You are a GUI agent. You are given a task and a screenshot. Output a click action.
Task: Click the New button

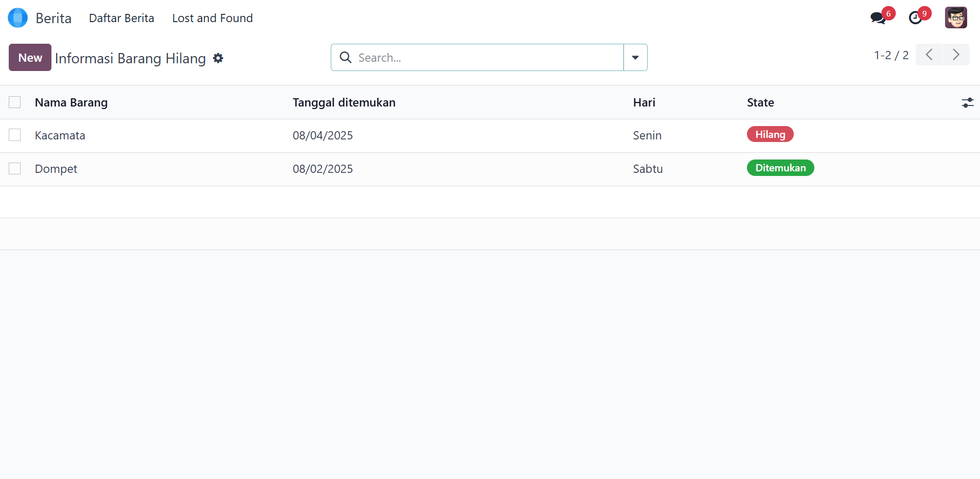pyautogui.click(x=30, y=58)
